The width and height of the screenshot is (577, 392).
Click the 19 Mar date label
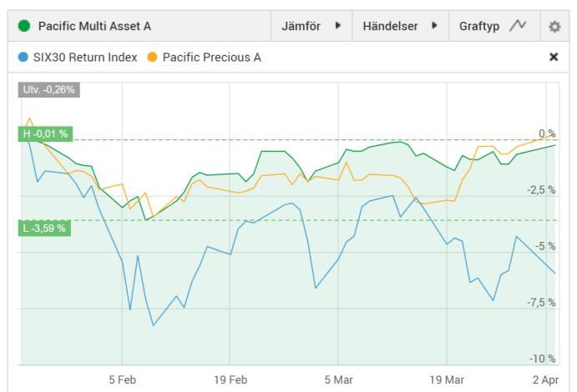click(447, 379)
